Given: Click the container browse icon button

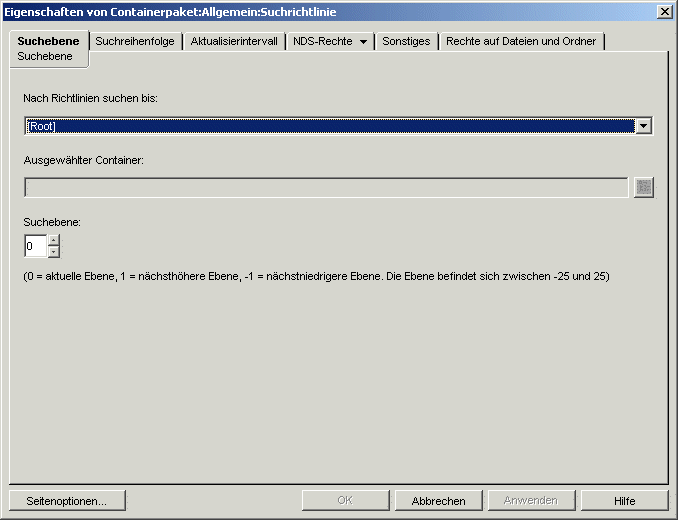Looking at the screenshot, I should click(x=644, y=188).
